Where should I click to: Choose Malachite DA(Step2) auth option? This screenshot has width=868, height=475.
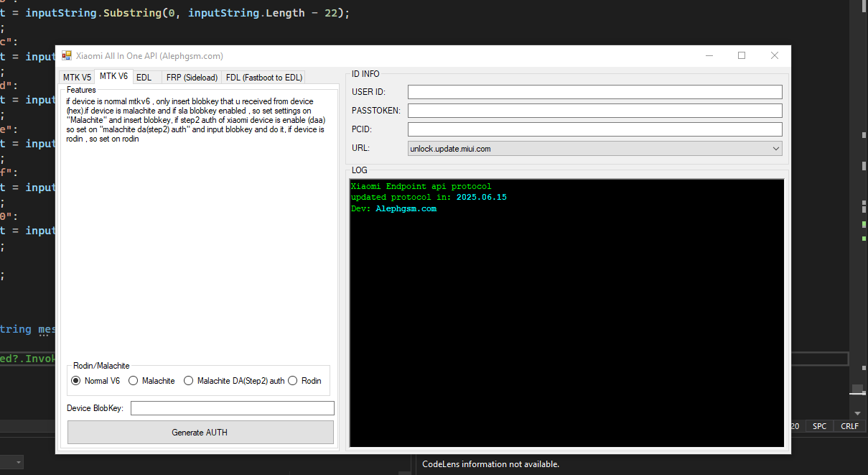click(x=234, y=381)
